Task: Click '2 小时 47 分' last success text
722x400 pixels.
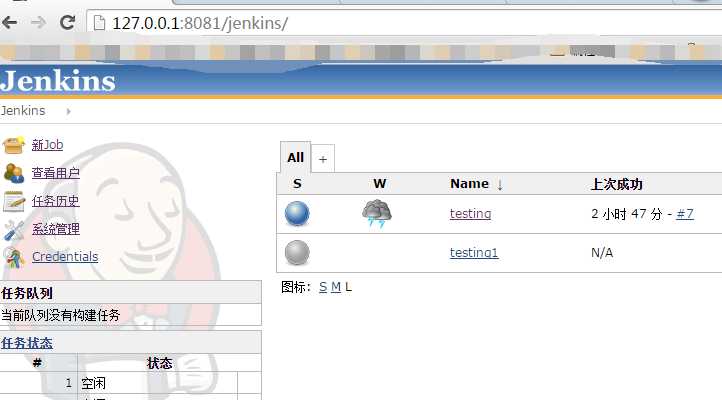Action: (x=627, y=214)
